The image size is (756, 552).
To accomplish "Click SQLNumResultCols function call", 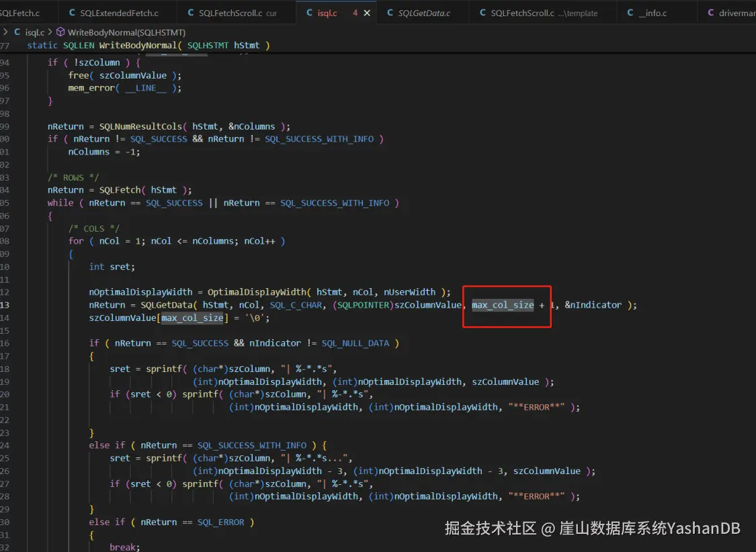I will [141, 127].
